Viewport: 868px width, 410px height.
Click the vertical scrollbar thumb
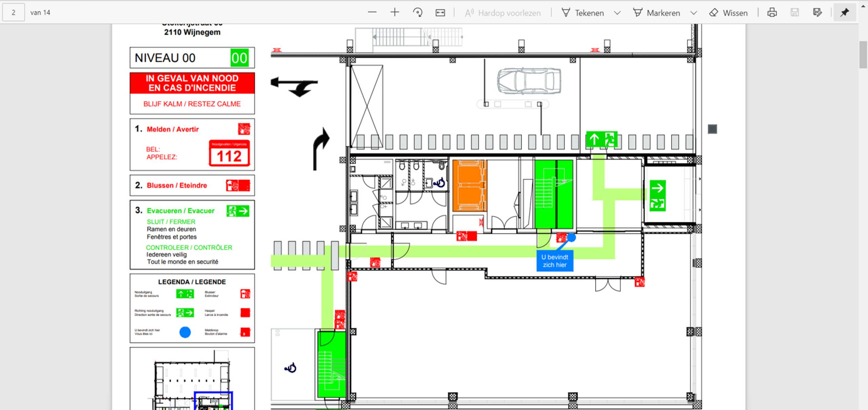(x=863, y=54)
